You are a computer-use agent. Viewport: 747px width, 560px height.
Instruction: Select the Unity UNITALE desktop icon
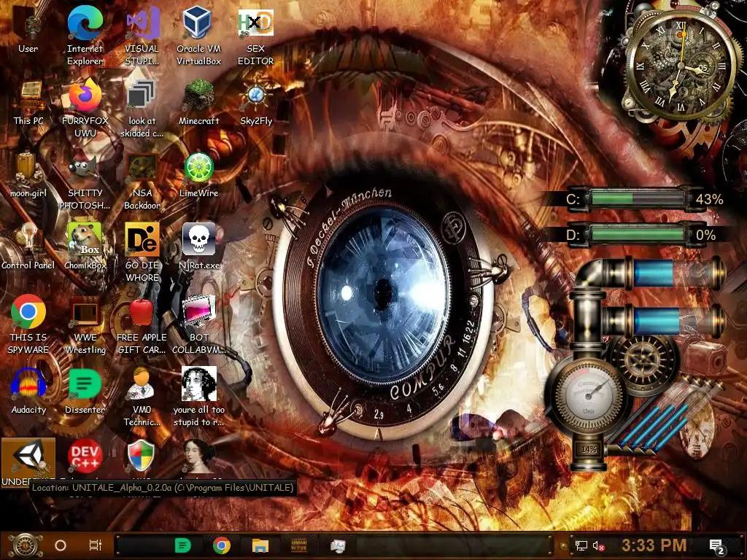(x=28, y=463)
